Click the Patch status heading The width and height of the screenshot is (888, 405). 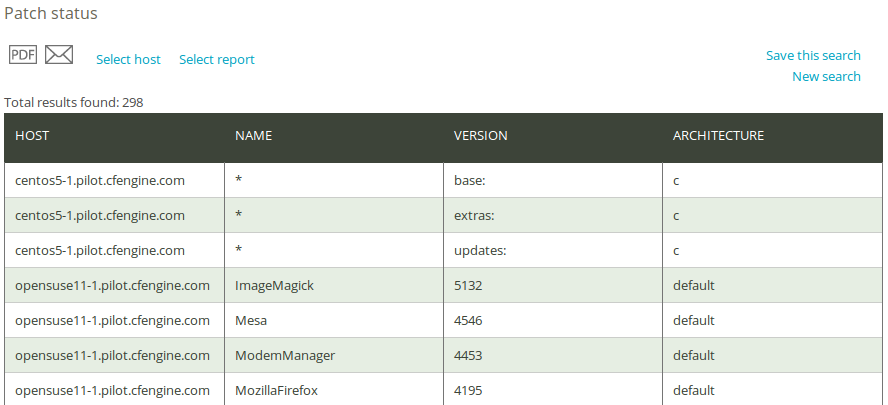(51, 13)
